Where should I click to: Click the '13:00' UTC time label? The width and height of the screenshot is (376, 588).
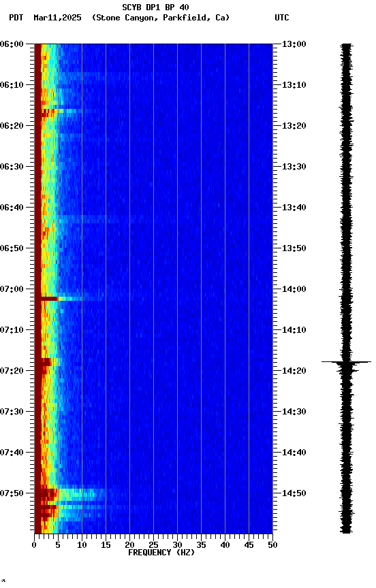(294, 44)
